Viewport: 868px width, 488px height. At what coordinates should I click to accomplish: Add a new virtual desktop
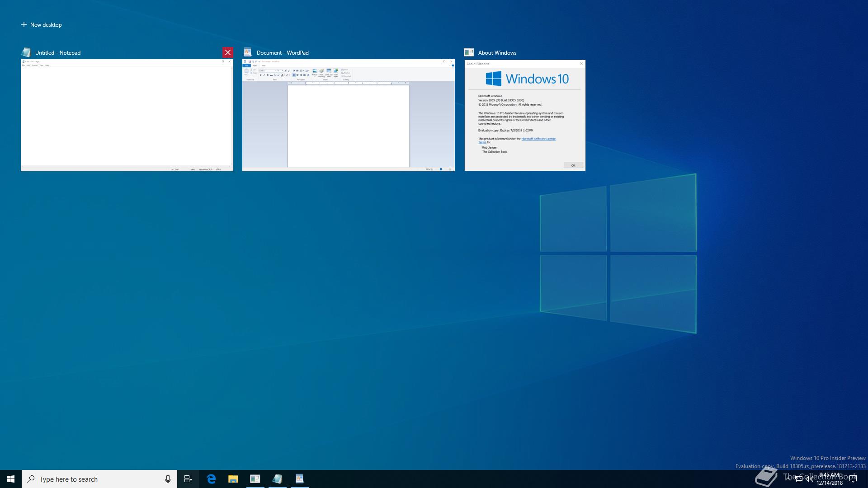pos(41,24)
